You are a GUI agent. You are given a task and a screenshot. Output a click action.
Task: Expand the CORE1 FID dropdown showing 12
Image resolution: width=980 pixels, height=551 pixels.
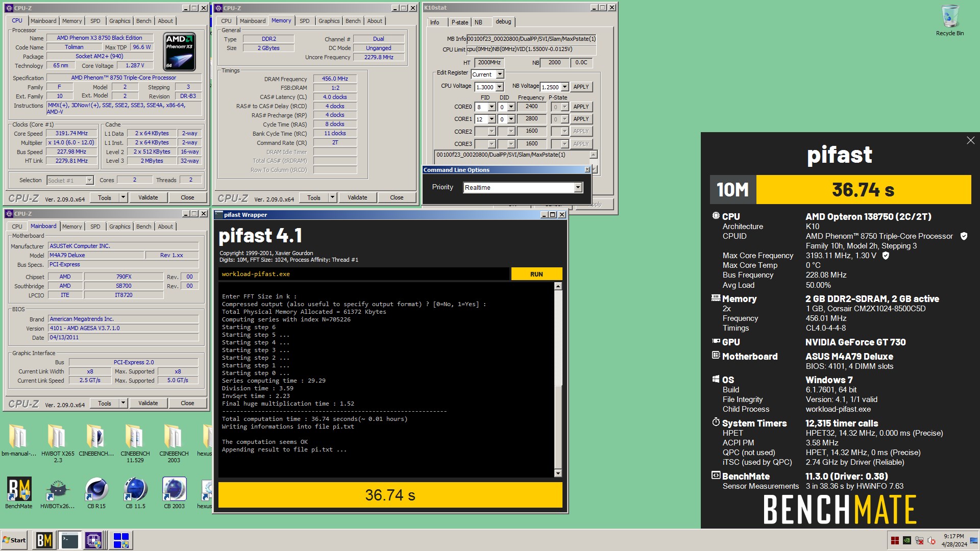(x=492, y=119)
